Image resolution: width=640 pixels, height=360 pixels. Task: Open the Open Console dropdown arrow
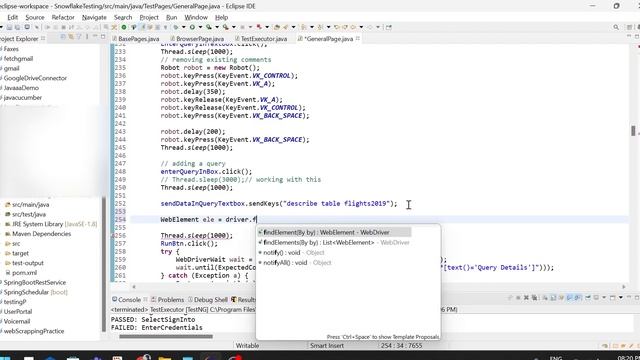(x=621, y=298)
